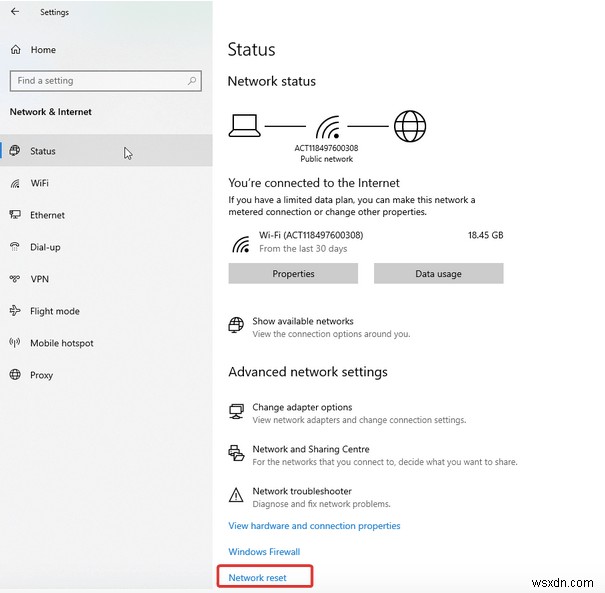Click the Network reset link
The height and width of the screenshot is (593, 605).
click(257, 578)
